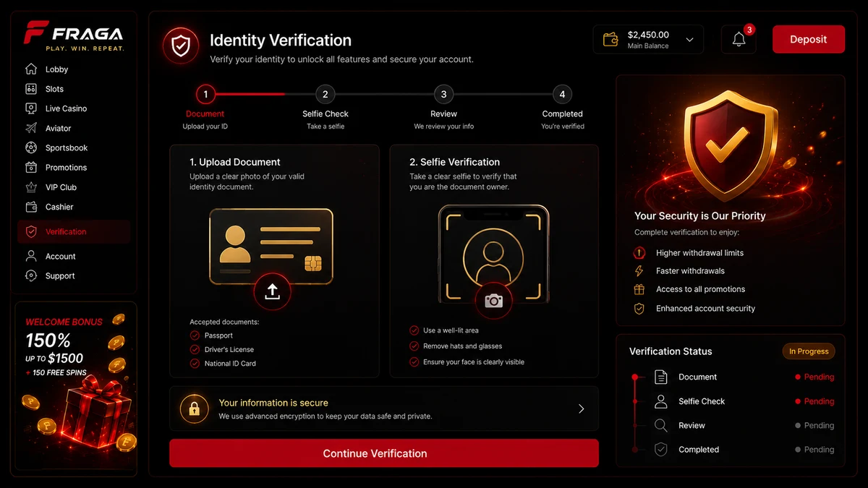The width and height of the screenshot is (868, 488).
Task: Click the Continue Verification button
Action: pyautogui.click(x=384, y=453)
